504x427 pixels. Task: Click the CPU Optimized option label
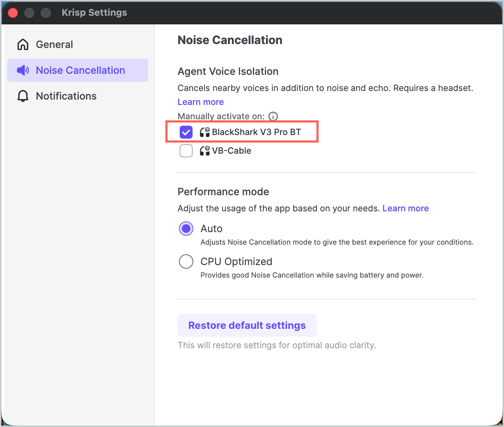click(236, 262)
